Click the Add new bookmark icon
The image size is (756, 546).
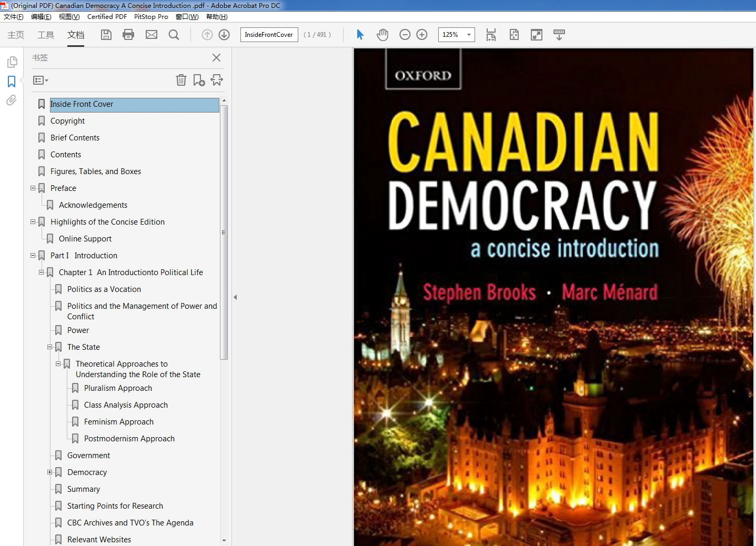click(199, 80)
